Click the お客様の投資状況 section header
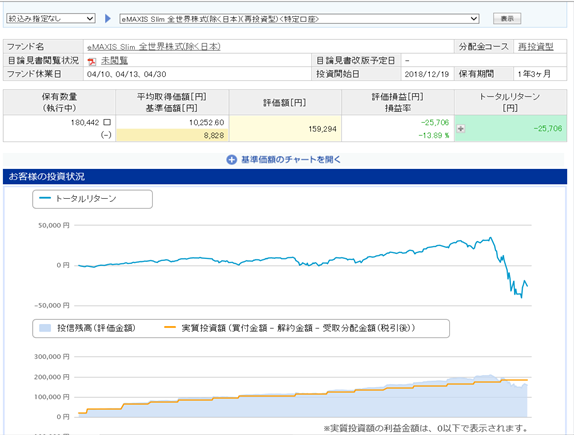The height and width of the screenshot is (435, 574). [x=285, y=176]
